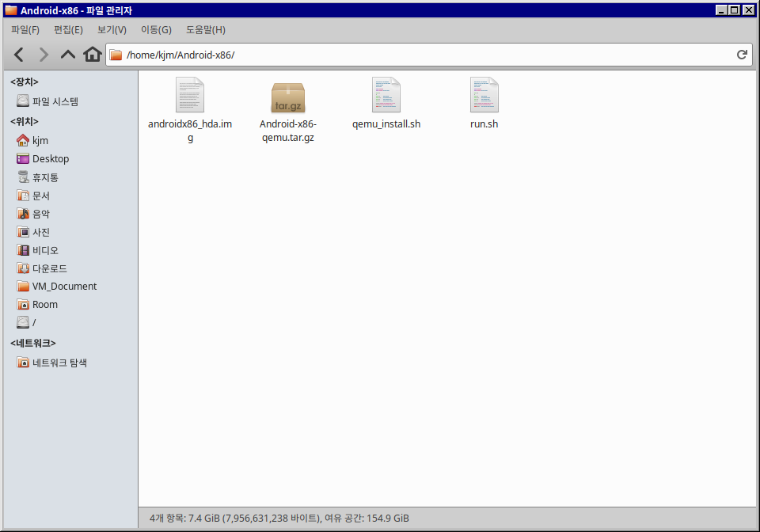
Task: Click the qemu_install.sh file name
Action: click(386, 124)
